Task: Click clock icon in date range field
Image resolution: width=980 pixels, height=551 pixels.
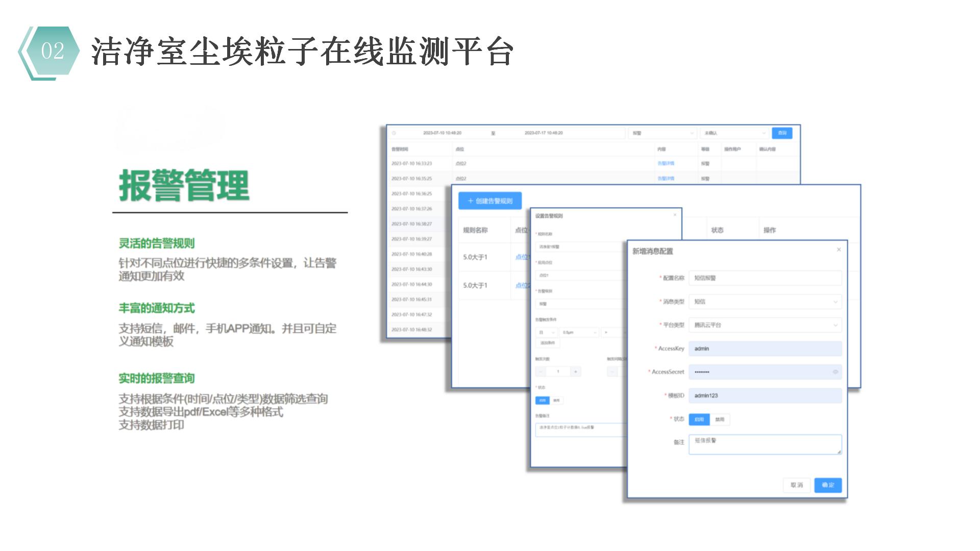Action: [x=394, y=133]
